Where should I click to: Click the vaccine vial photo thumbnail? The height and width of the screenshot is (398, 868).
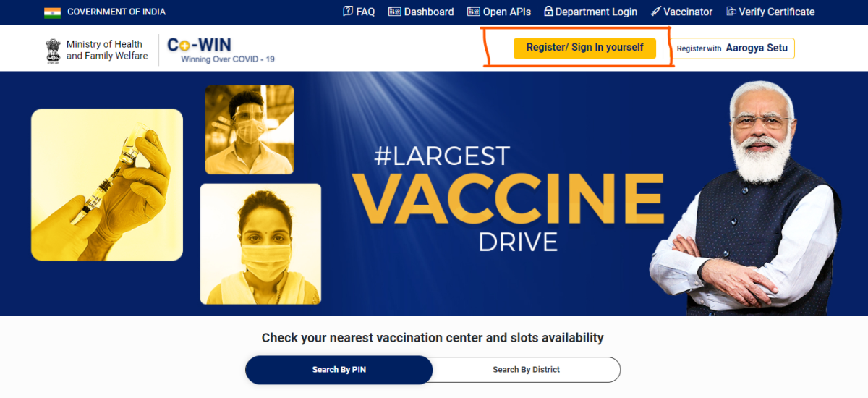(x=107, y=185)
